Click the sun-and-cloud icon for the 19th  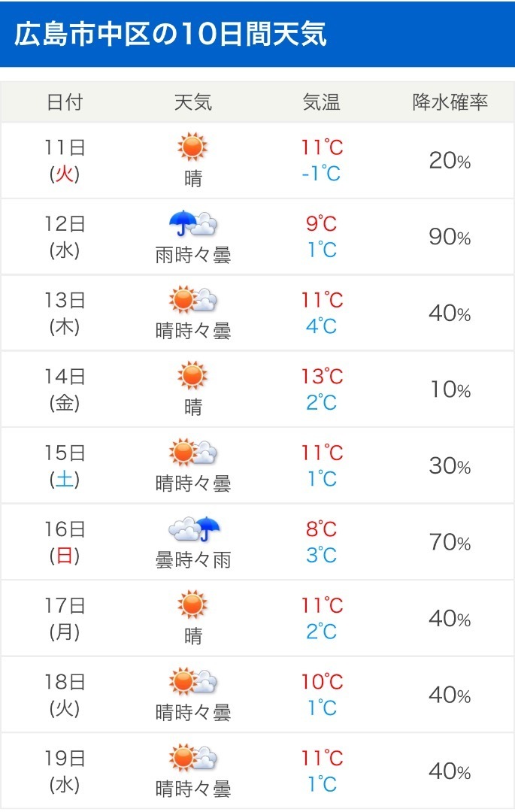pos(192,757)
